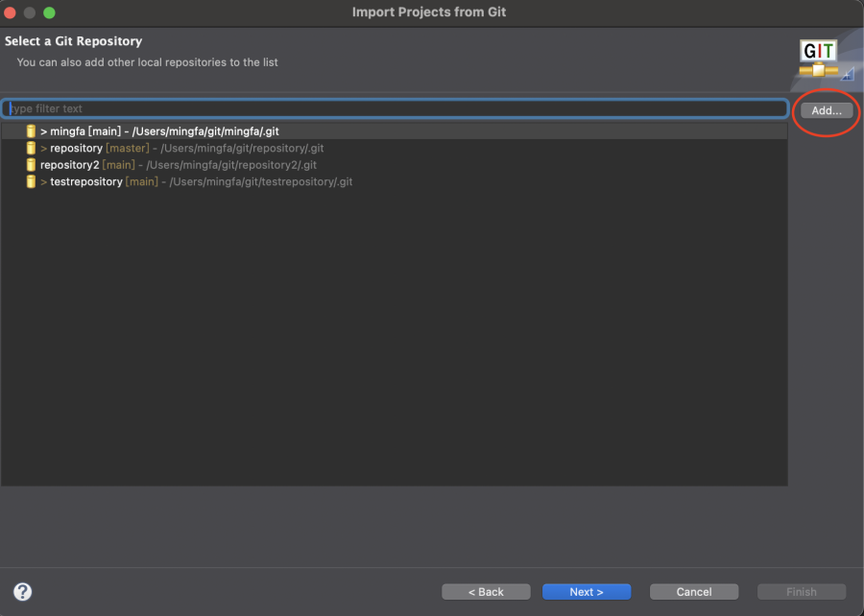Select the mingfa [main] repository entry

tap(163, 131)
